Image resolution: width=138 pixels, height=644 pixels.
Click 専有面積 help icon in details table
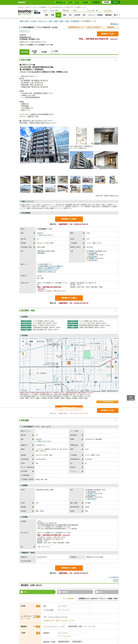tap(34, 243)
